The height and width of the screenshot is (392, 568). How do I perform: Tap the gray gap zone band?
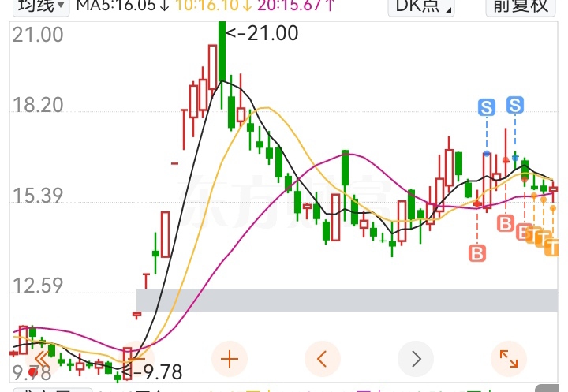pyautogui.click(x=347, y=301)
